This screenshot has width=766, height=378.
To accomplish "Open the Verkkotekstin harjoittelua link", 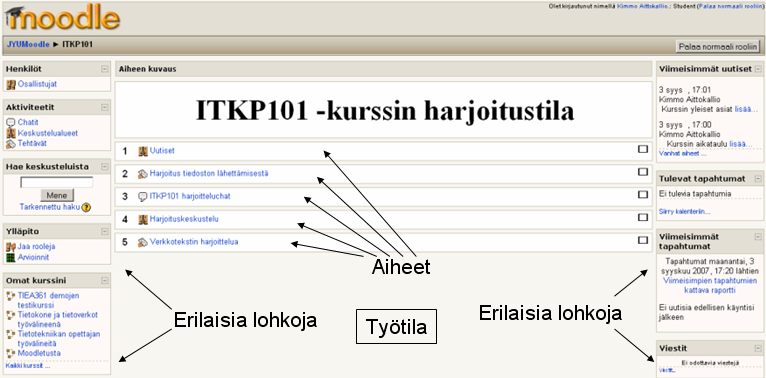I will coord(194,242).
